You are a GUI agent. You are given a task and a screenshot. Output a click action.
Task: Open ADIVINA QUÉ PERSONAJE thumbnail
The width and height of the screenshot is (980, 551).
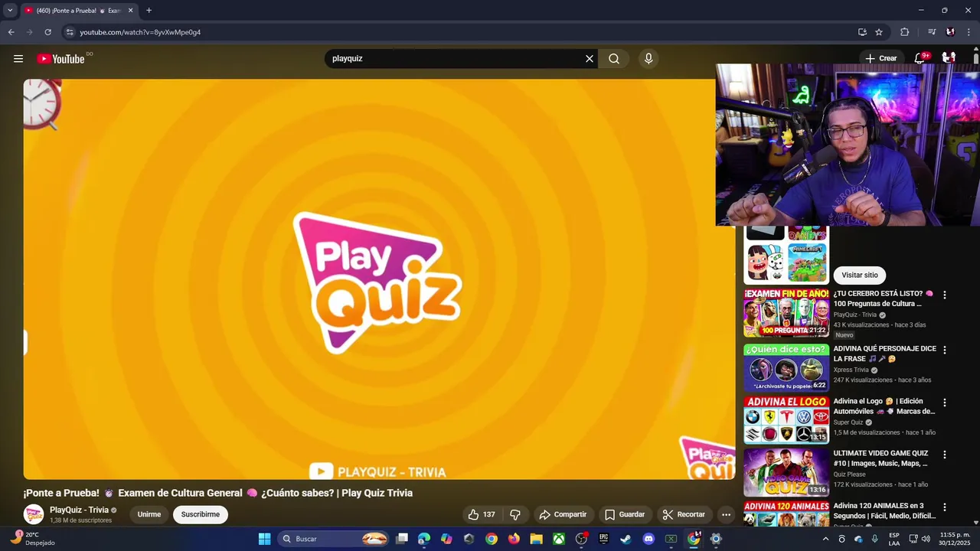(x=786, y=368)
